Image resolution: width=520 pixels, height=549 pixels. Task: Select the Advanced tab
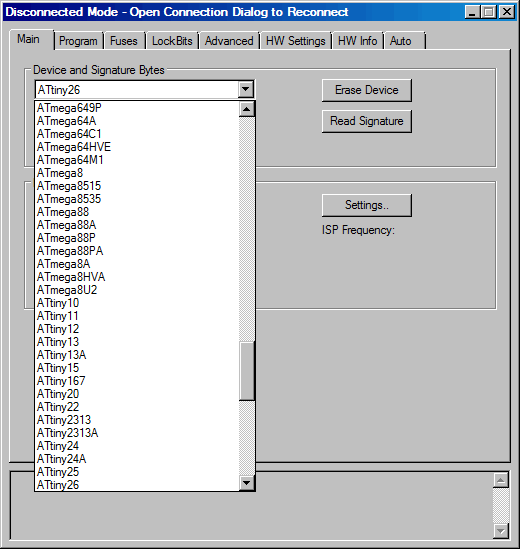229,41
